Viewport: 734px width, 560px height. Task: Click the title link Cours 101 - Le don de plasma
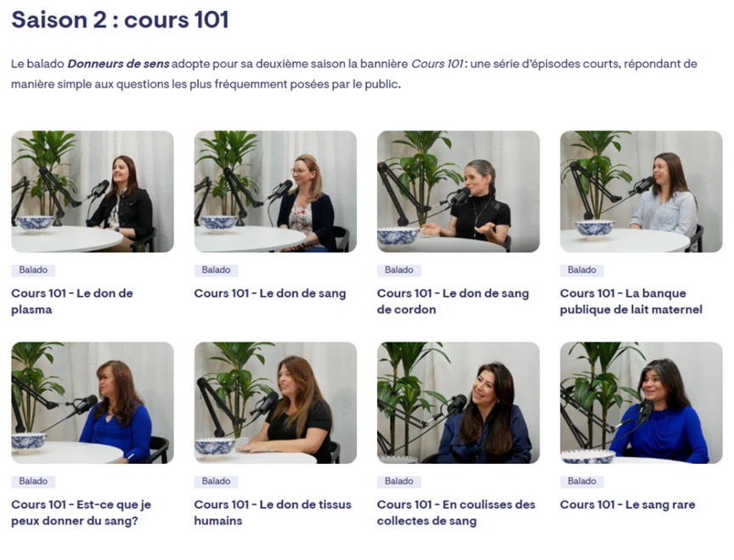coord(72,301)
